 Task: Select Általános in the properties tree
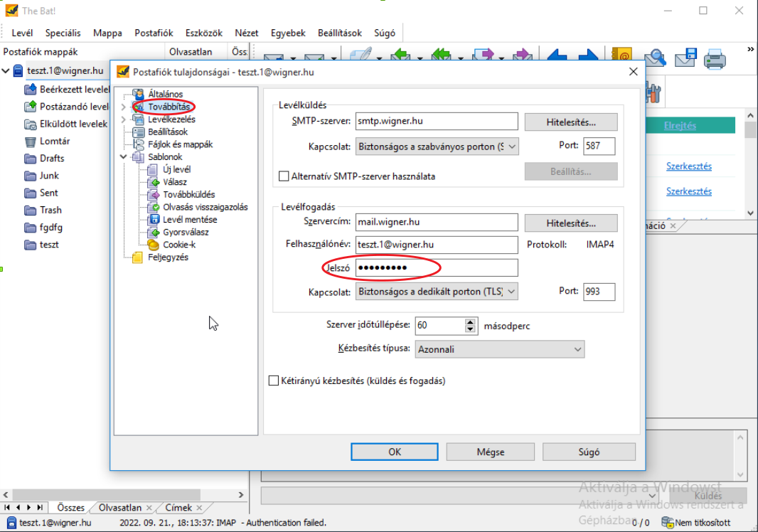pos(166,94)
